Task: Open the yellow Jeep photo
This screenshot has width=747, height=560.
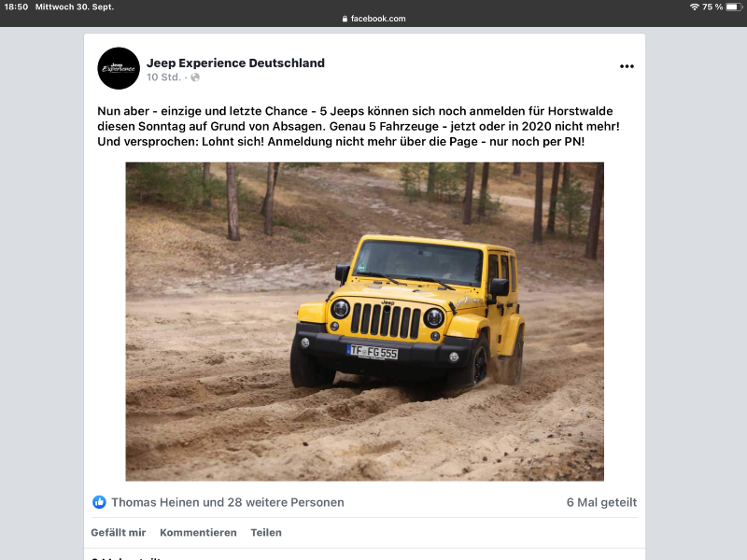Action: click(x=364, y=321)
